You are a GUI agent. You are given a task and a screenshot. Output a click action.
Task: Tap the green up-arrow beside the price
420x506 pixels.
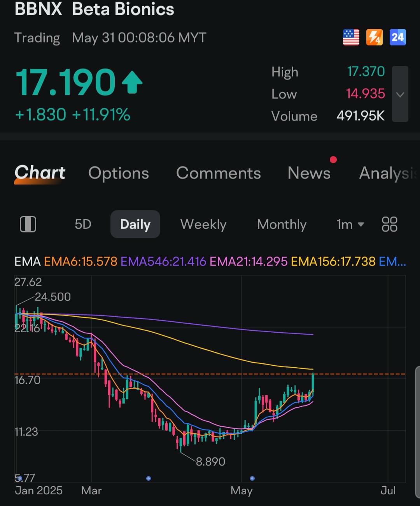click(132, 82)
